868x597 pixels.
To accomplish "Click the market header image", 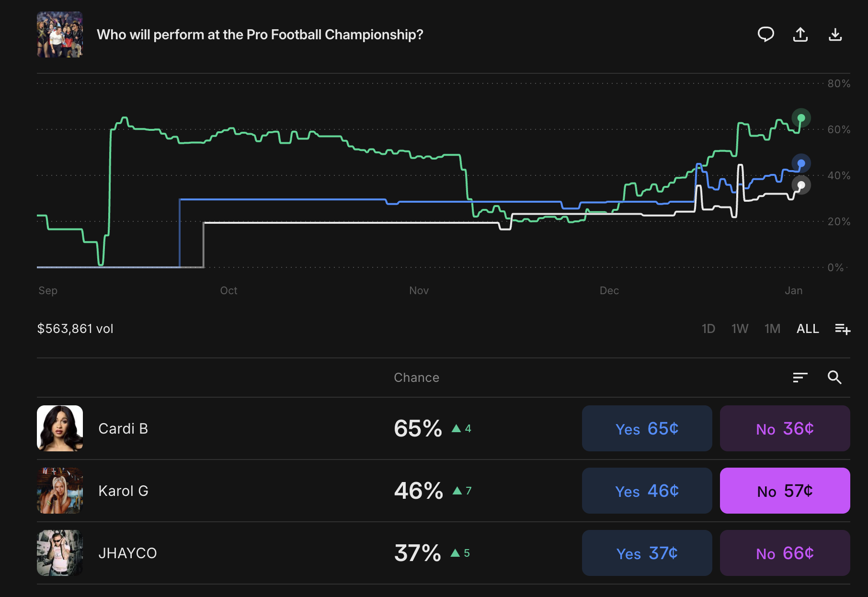I will [x=59, y=34].
